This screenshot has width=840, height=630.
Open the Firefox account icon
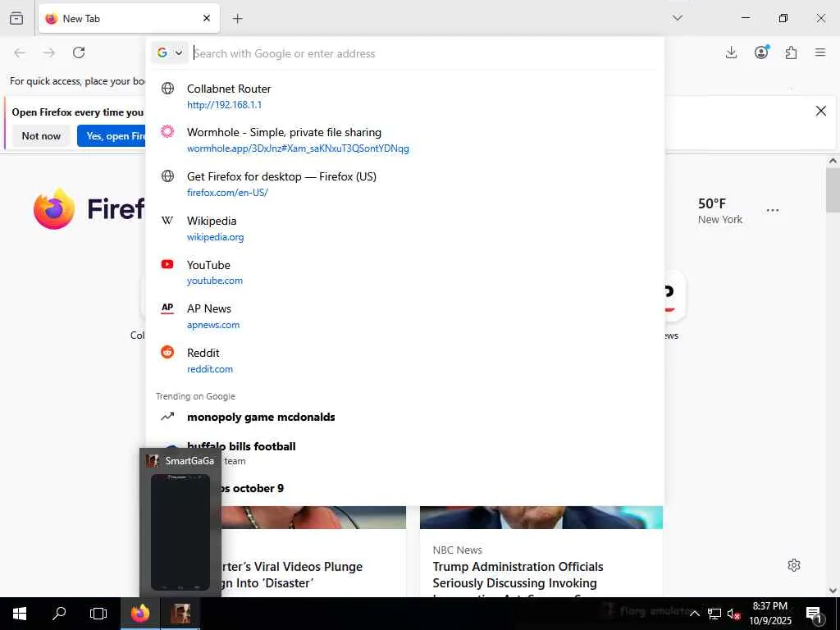coord(761,52)
